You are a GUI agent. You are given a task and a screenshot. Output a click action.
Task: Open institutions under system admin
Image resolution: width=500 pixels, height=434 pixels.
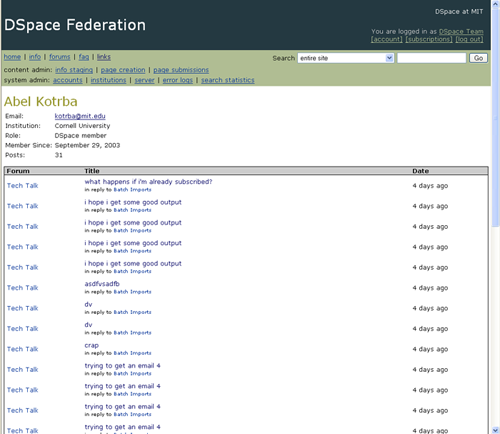(x=108, y=80)
